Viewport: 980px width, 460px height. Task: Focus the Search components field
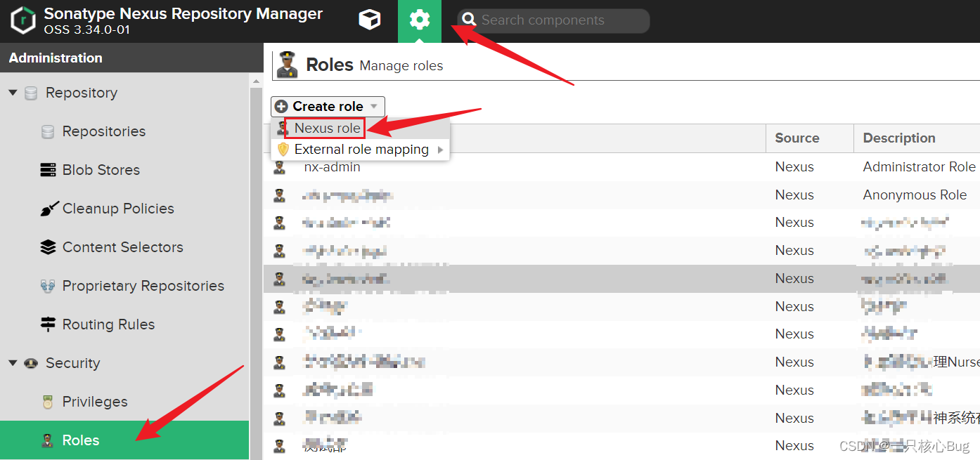[x=553, y=20]
